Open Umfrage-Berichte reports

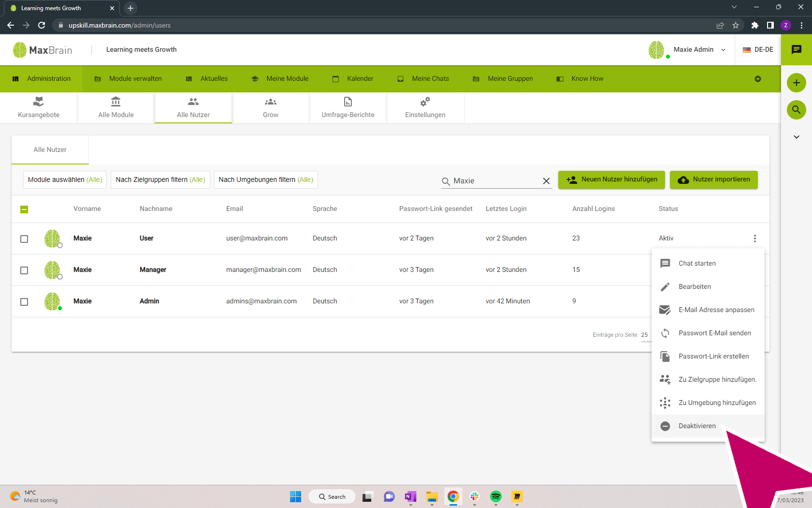pos(348,108)
